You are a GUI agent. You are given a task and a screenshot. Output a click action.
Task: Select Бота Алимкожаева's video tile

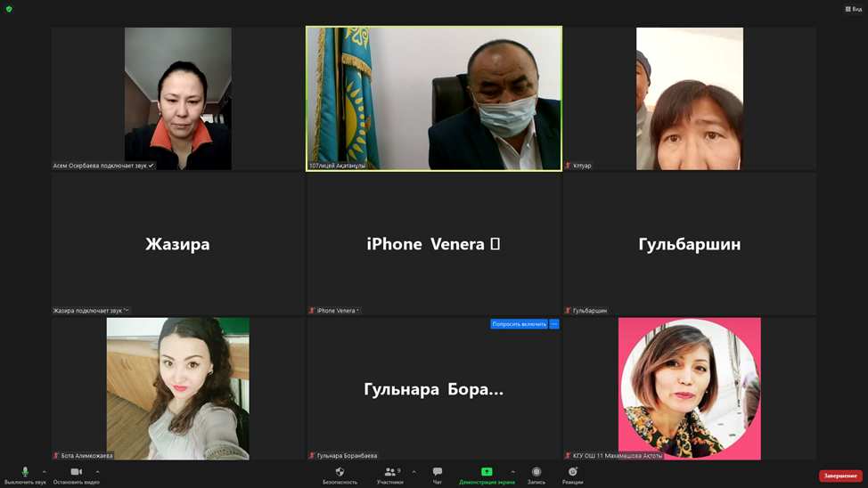coord(177,388)
